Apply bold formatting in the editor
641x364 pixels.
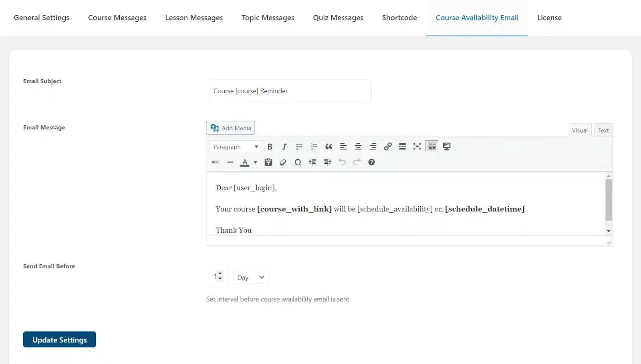(x=270, y=146)
